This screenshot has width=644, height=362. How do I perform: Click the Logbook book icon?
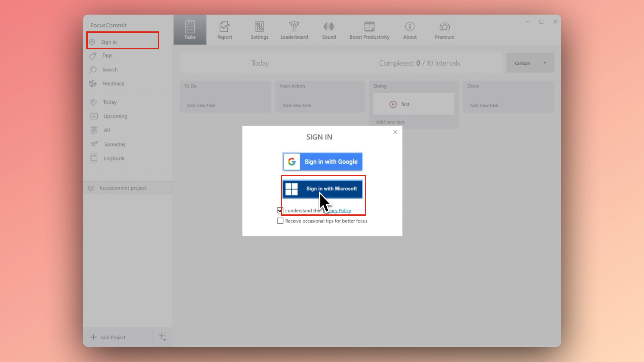click(94, 158)
